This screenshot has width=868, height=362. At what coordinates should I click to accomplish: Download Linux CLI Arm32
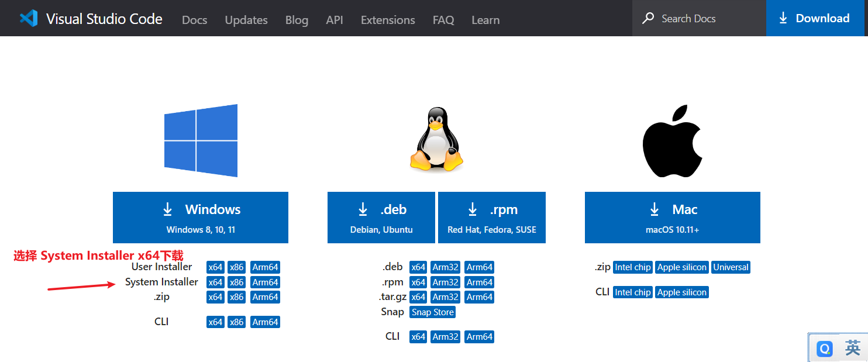click(x=445, y=337)
